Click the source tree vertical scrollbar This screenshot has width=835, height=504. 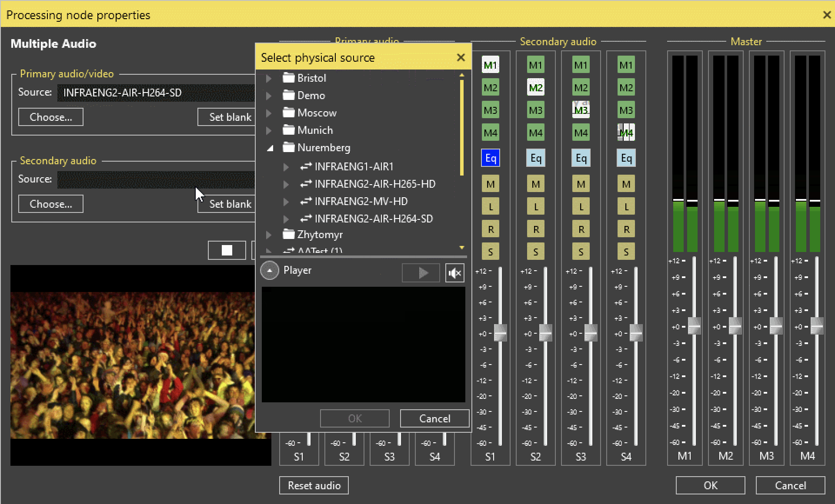point(461,128)
